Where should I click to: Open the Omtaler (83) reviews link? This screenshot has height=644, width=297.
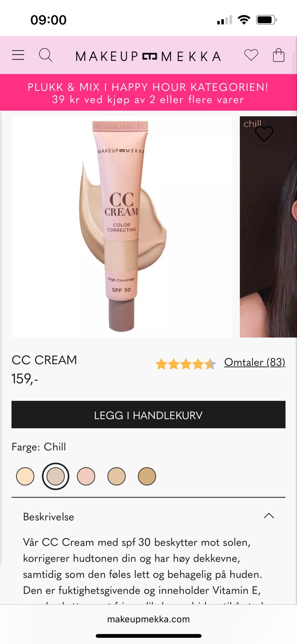pos(255,362)
